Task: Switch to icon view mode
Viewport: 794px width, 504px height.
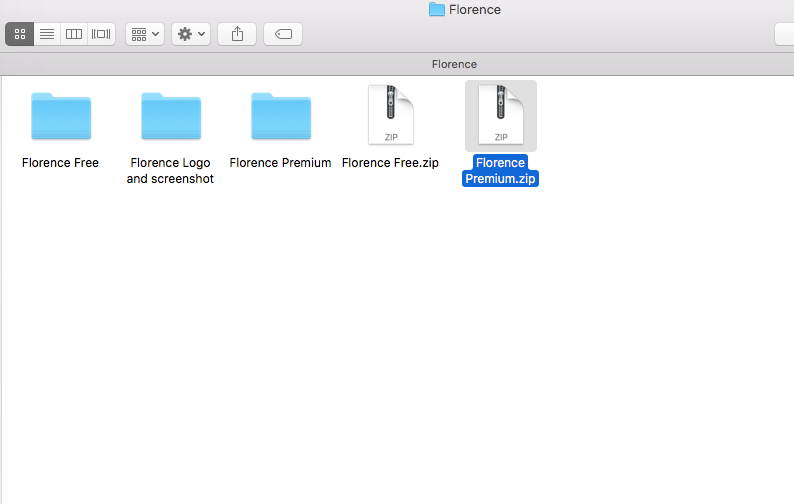Action: pyautogui.click(x=20, y=34)
